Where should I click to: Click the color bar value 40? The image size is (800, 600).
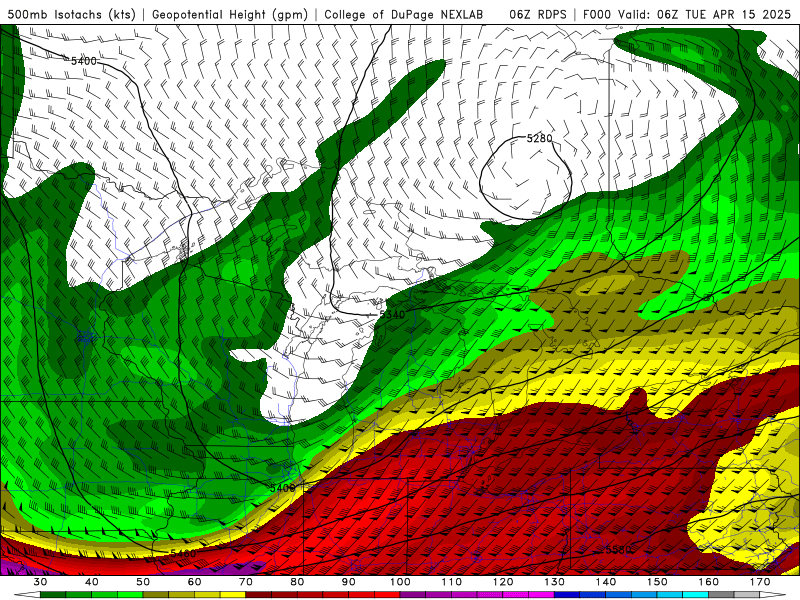(92, 582)
